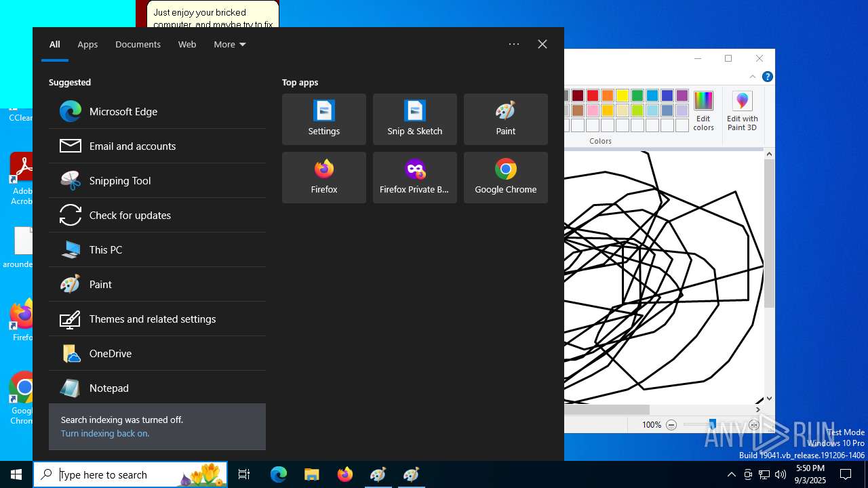Click Edit with Paint 3D button
This screenshot has width=868, height=488.
click(x=743, y=111)
